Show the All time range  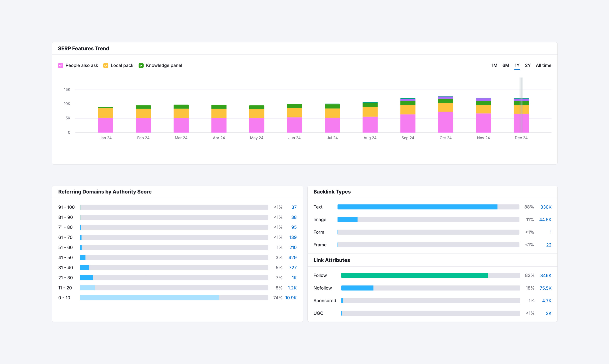(543, 65)
